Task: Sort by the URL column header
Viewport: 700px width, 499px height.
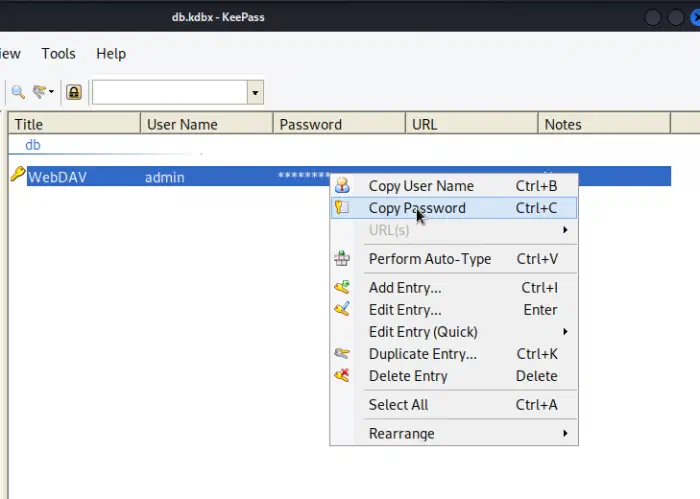Action: coord(472,124)
